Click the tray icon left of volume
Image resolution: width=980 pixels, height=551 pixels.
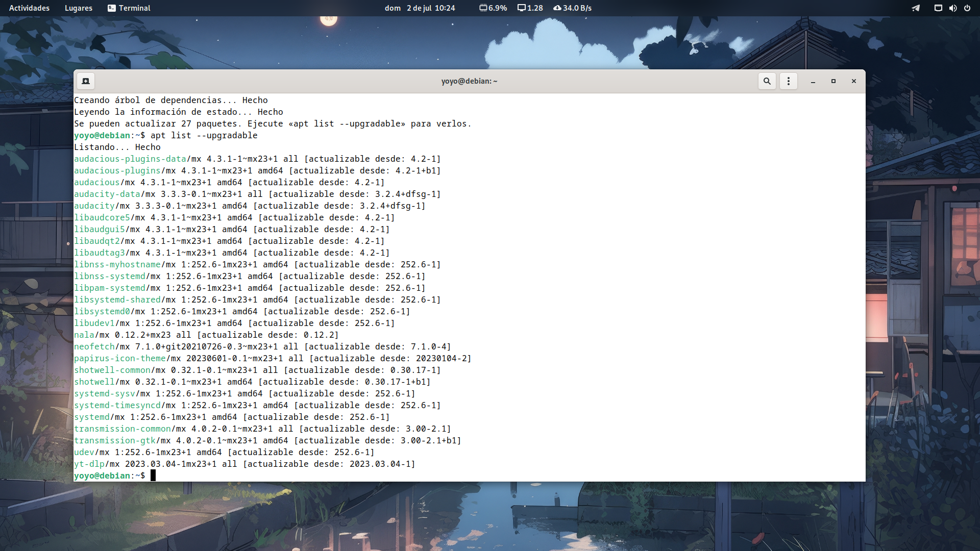point(938,8)
